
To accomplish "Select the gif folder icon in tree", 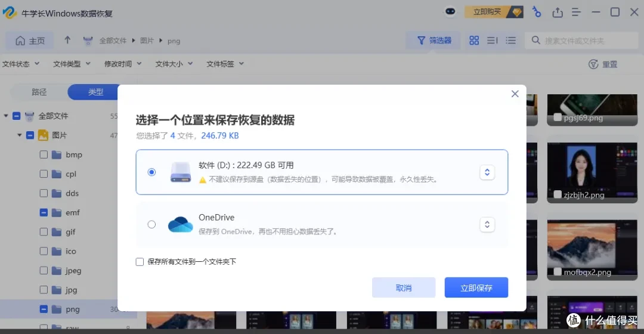I will coord(57,231).
